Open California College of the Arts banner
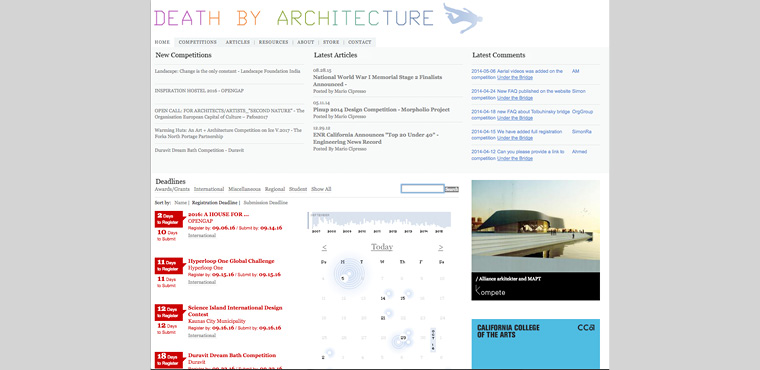The height and width of the screenshot is (370, 760). 536,344
